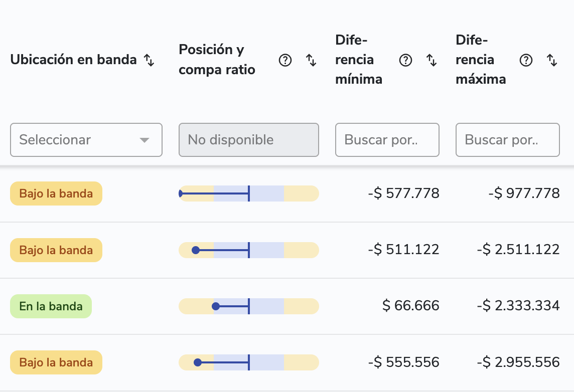Open help for Posición y compa ratio
Viewport: 574px width, 392px height.
point(285,61)
